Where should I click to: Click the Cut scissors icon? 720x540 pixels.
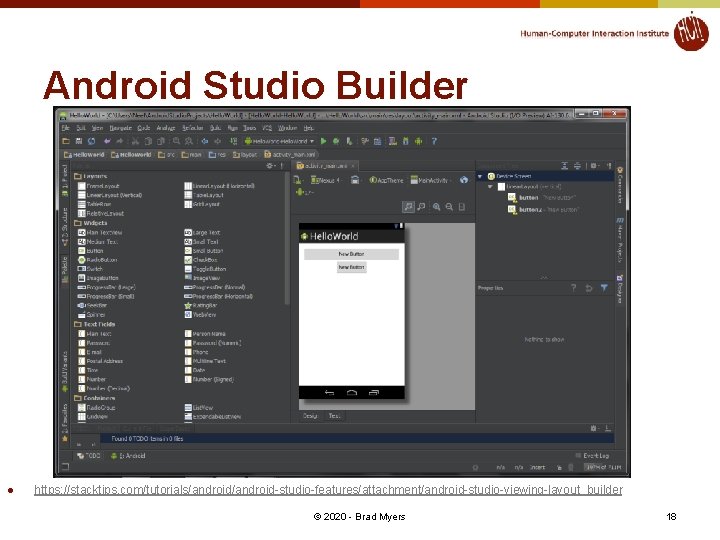pos(135,141)
